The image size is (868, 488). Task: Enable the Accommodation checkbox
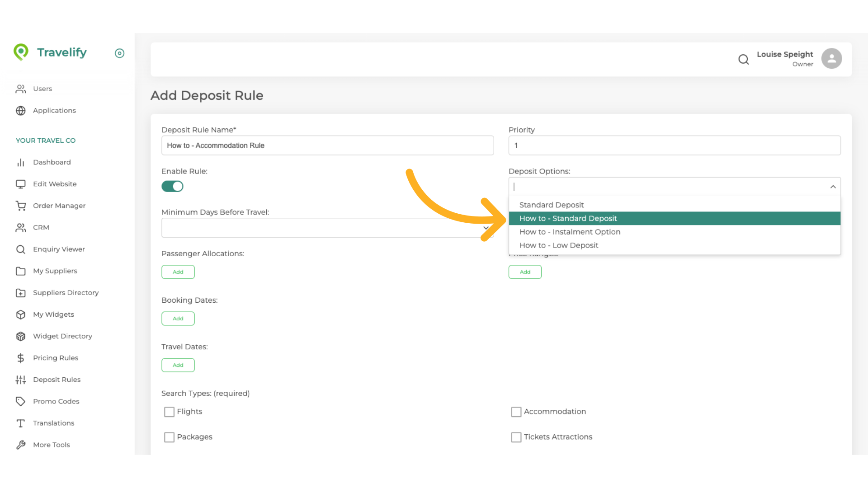516,412
